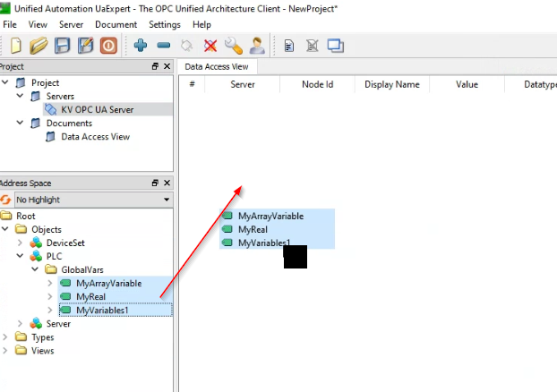Click the Open Project folder icon

pos(39,46)
